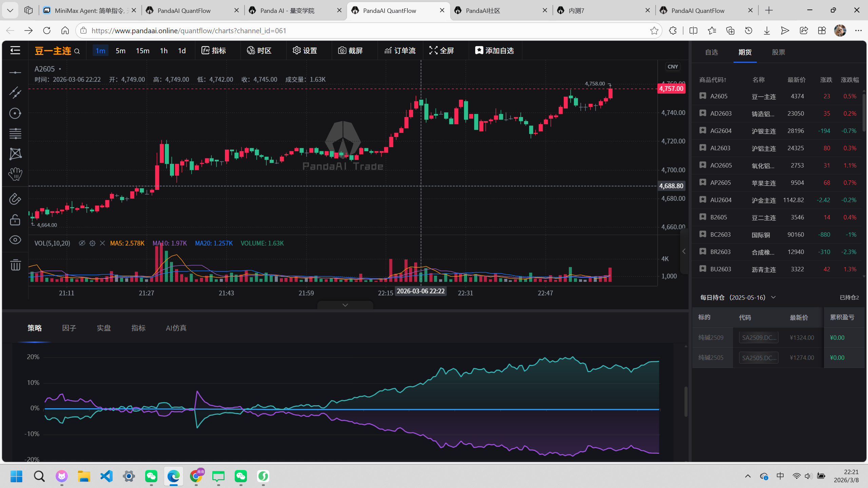Show hidden system tray icons

point(748,476)
